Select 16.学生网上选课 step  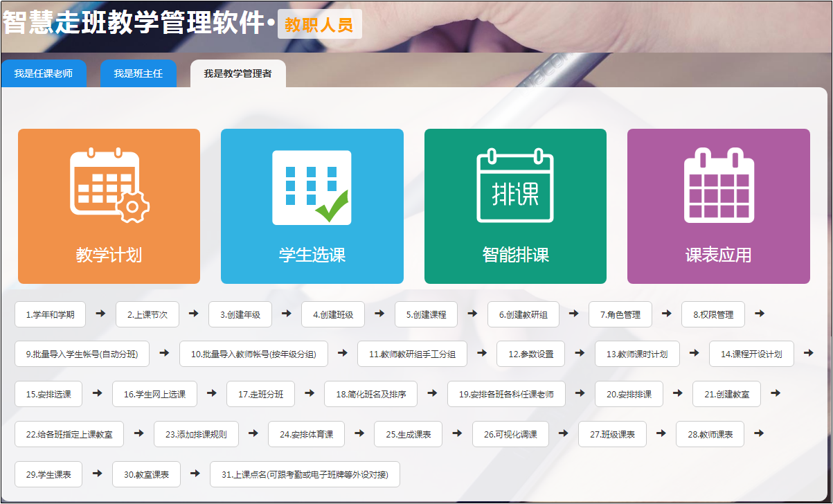154,394
